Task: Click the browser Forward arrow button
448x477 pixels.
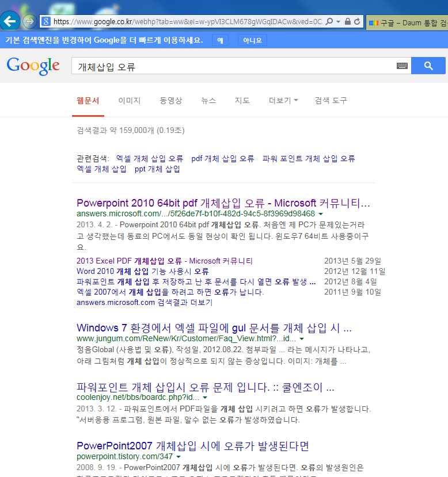Action: pos(29,21)
